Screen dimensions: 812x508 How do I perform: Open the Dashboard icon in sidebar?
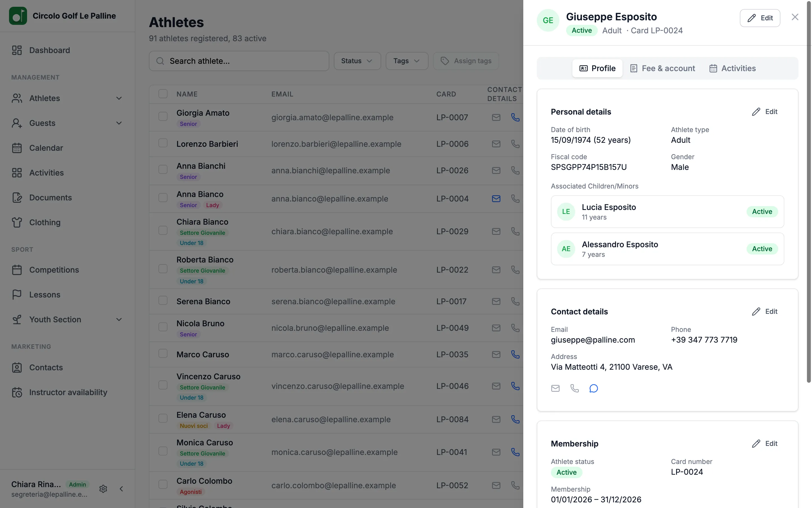point(17,50)
